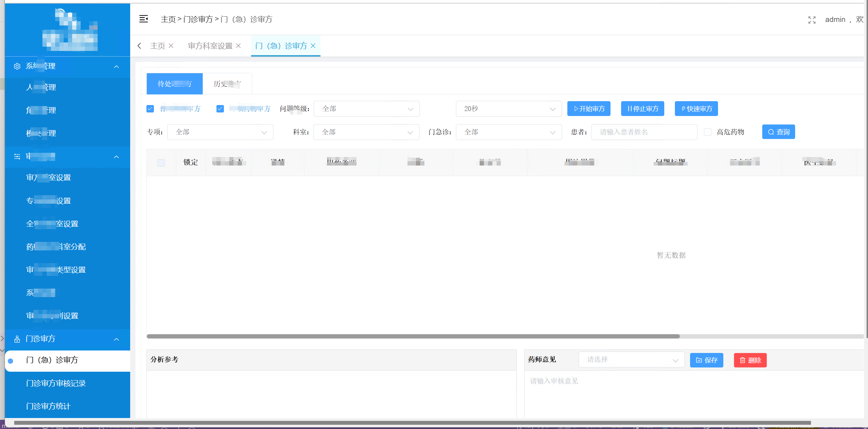Click 快速审方 button
Viewport: 868px width, 429px height.
tap(696, 109)
